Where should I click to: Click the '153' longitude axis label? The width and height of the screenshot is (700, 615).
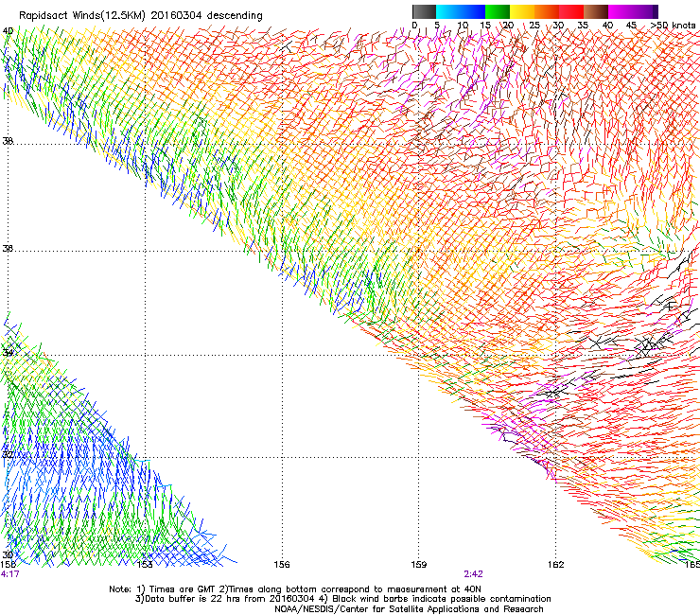click(145, 565)
